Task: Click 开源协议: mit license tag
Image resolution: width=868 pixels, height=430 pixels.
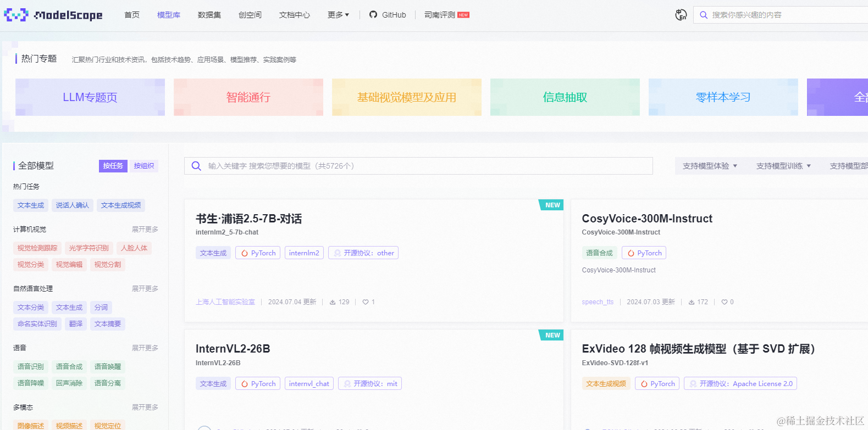Action: click(x=370, y=383)
